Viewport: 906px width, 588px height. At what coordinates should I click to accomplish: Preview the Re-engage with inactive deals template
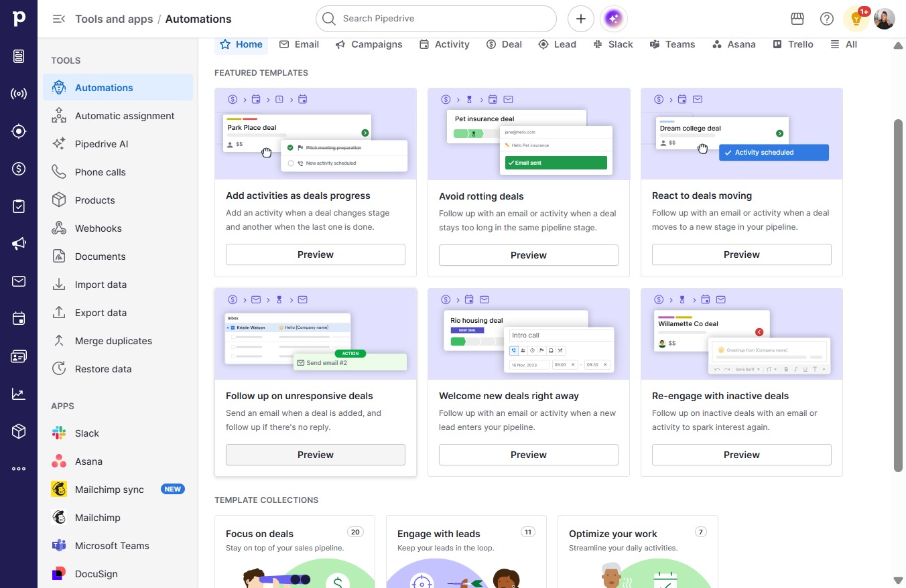[742, 455]
